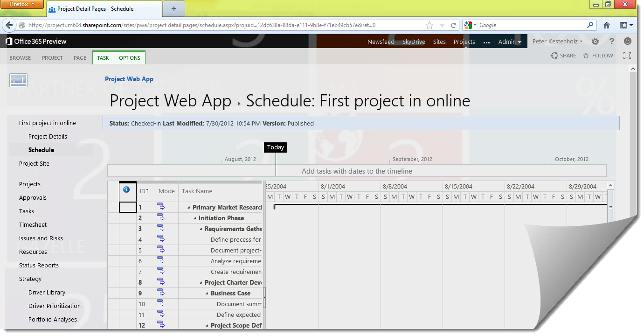This screenshot has height=336, width=644.
Task: Open Project Site in the sidebar
Action: click(34, 164)
